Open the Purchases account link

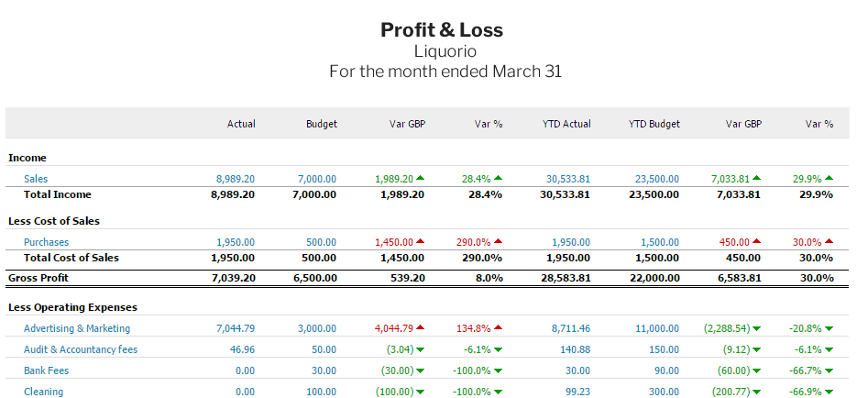(x=46, y=242)
